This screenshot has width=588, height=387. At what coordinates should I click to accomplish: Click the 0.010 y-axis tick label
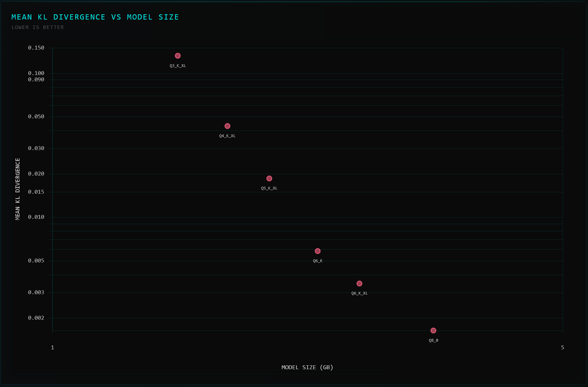(36, 217)
